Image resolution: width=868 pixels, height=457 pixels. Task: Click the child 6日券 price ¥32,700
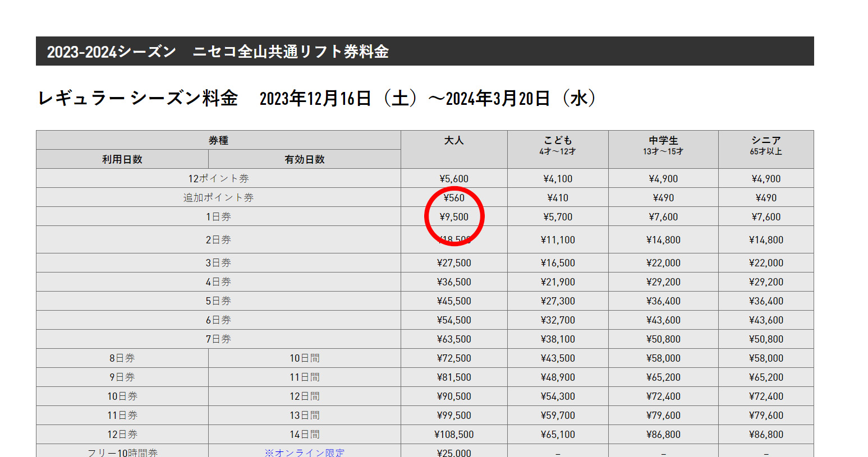(x=558, y=320)
